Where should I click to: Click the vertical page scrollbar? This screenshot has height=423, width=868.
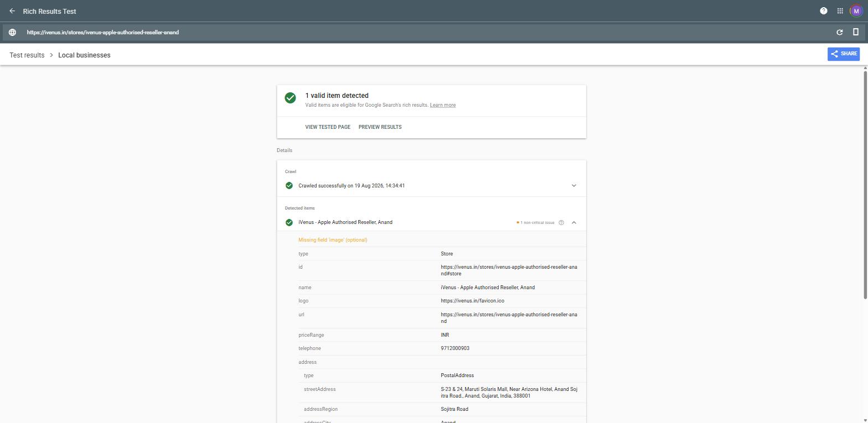tap(865, 185)
